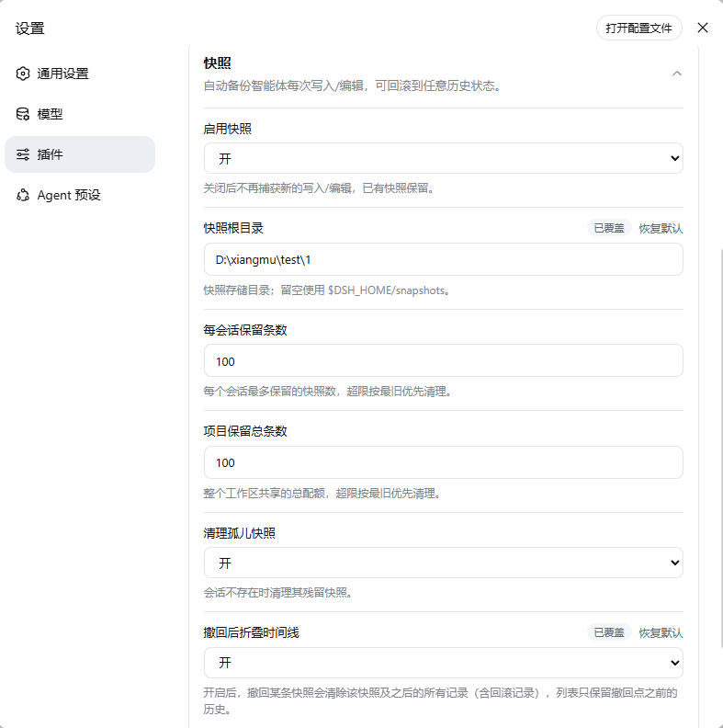Open the 清理孤儿快照 dropdown
Image resolution: width=723 pixels, height=728 pixels.
(x=443, y=563)
